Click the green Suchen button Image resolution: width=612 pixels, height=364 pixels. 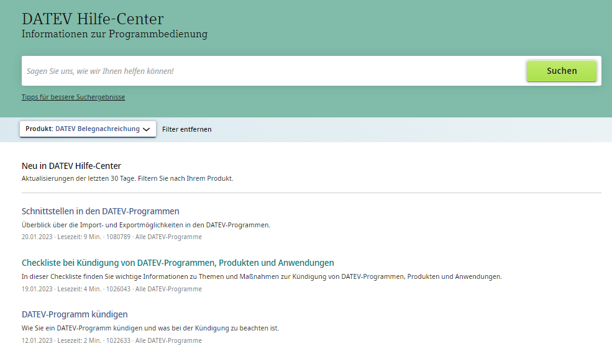561,71
